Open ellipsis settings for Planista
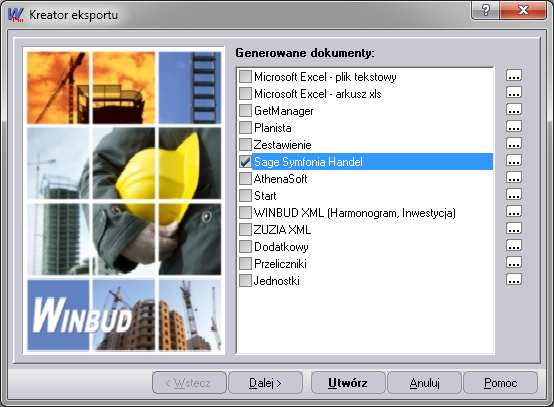The image size is (554, 407). click(x=514, y=126)
